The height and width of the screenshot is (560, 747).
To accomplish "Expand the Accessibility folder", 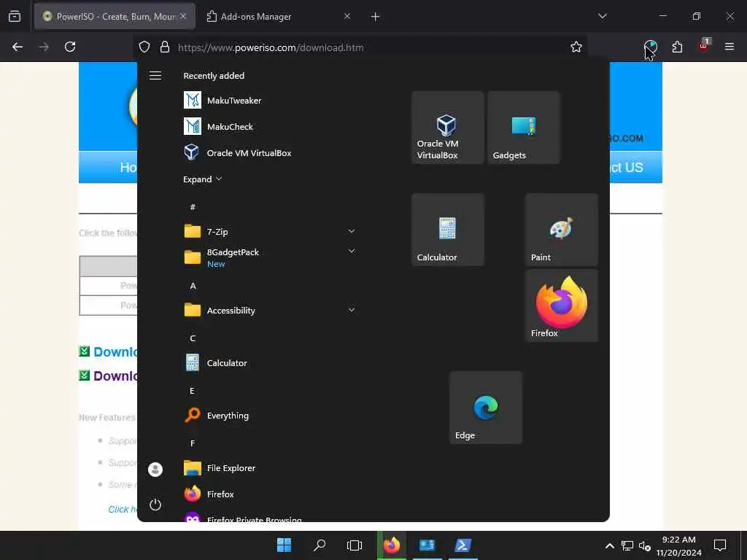I will point(352,310).
